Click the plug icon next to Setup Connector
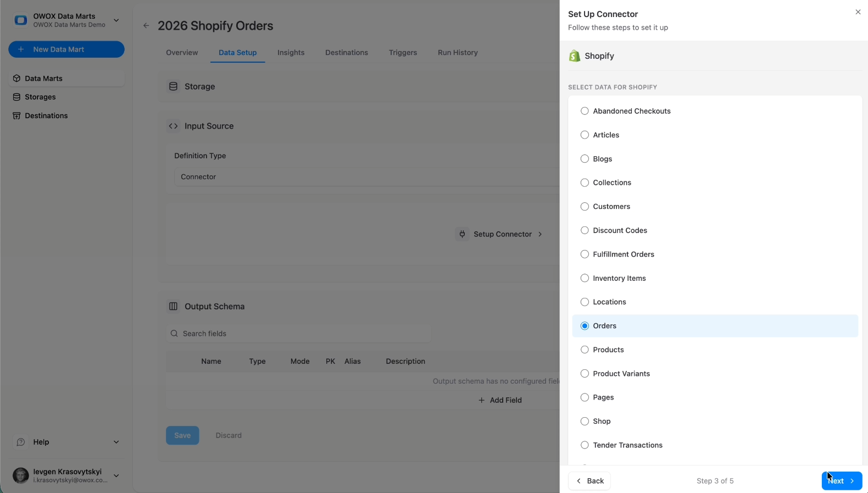The image size is (868, 493). coord(462,234)
